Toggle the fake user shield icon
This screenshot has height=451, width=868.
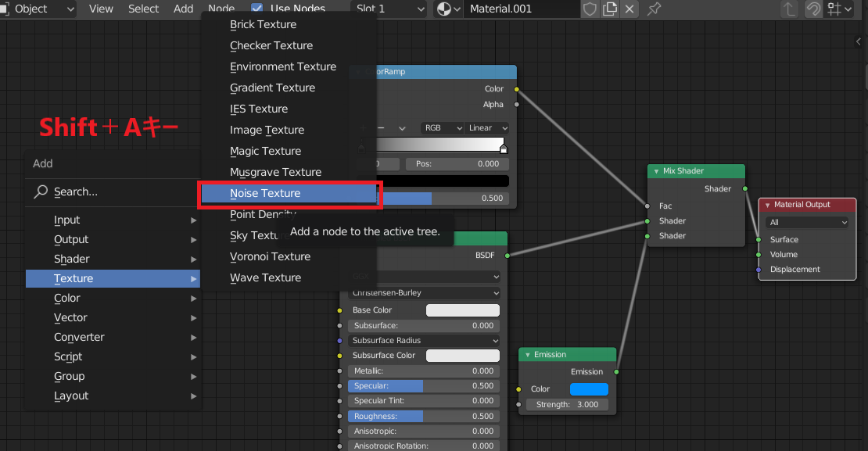(590, 9)
